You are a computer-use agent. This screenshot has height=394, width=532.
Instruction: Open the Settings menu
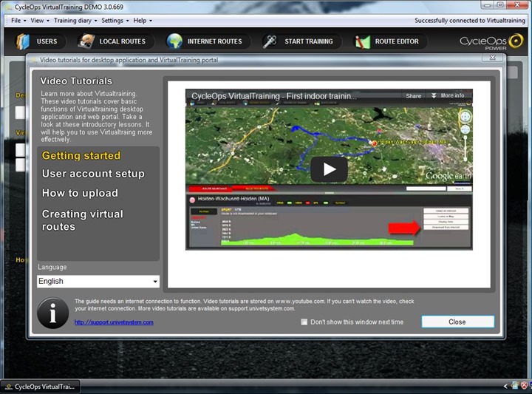point(115,21)
